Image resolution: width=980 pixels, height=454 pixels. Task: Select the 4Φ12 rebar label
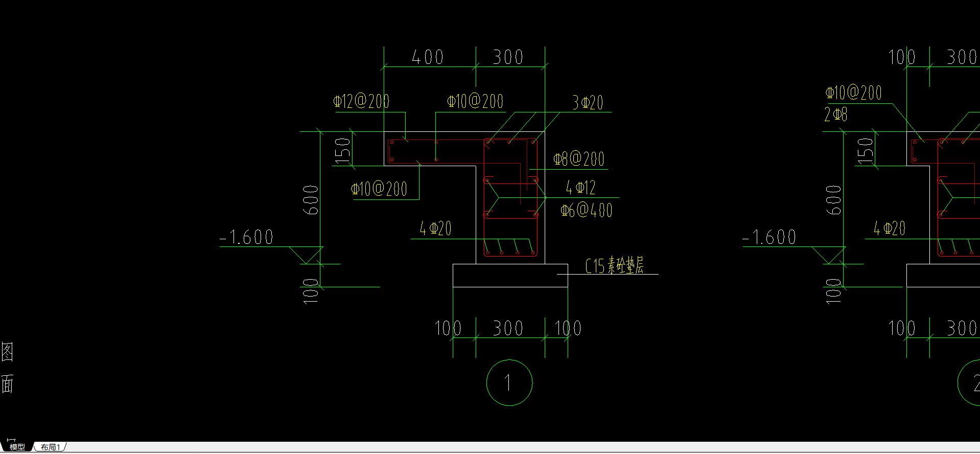(580, 188)
